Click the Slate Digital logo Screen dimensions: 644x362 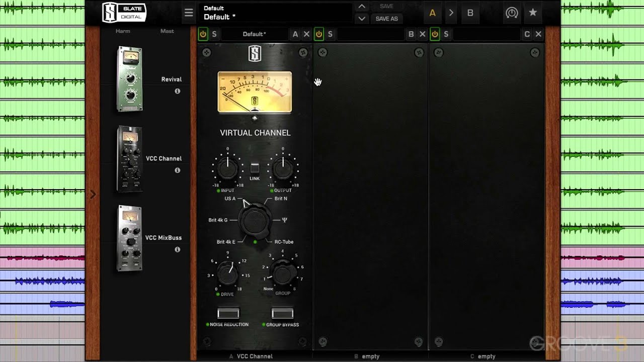[124, 13]
